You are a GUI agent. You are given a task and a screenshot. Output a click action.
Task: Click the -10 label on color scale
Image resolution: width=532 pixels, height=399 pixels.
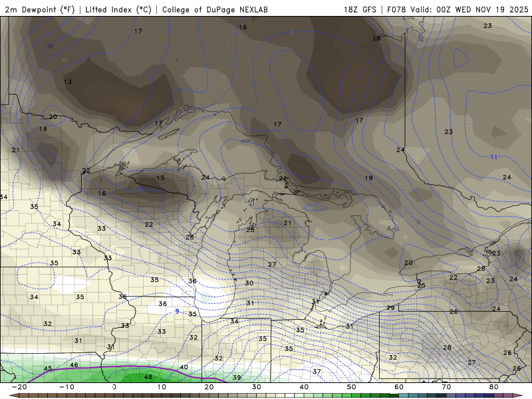pos(66,387)
